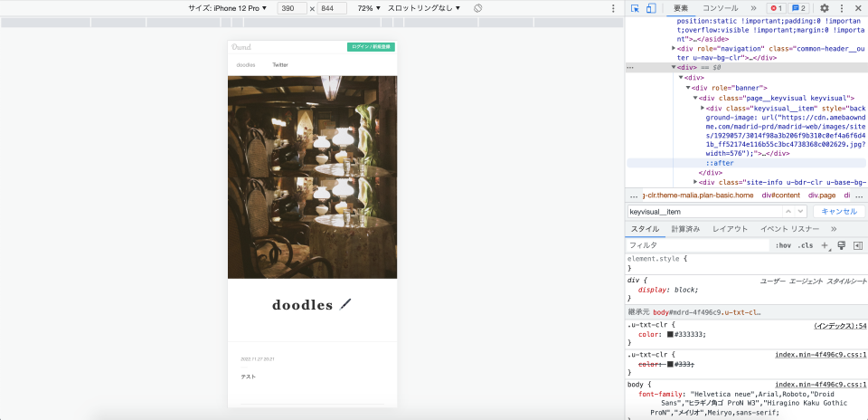The height and width of the screenshot is (420, 868).
Task: Click the element.style rule header
Action: (657, 259)
